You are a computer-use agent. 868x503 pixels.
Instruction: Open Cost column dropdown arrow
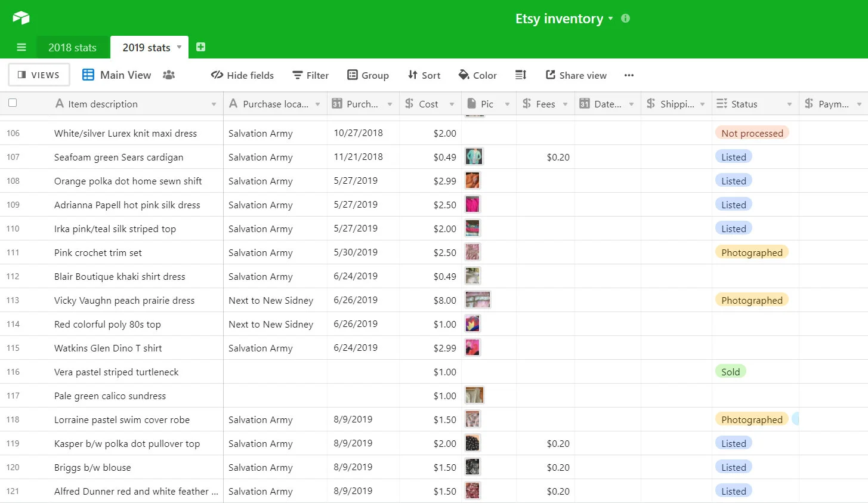[x=452, y=104]
